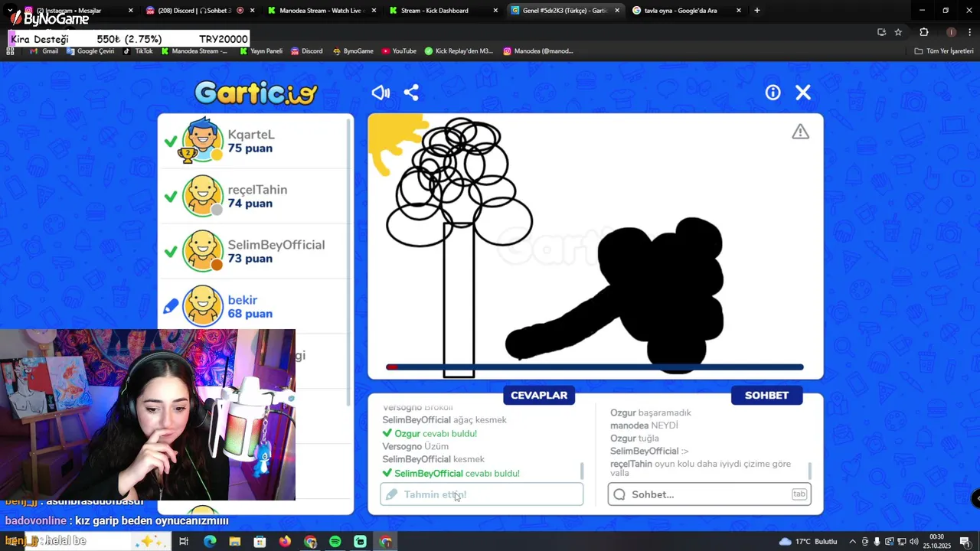Open the volume icon in system tray

[913, 542]
